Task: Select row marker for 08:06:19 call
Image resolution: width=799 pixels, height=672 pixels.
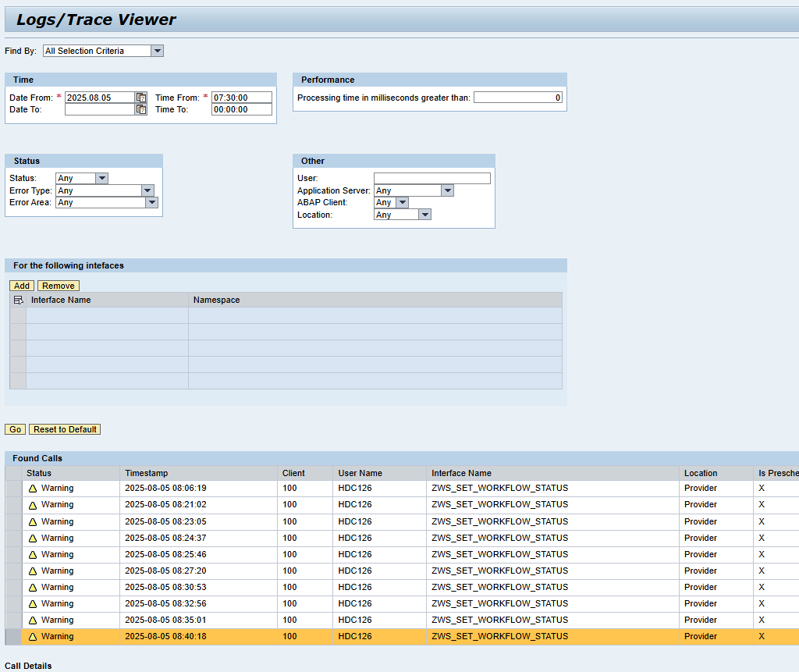Action: point(13,489)
